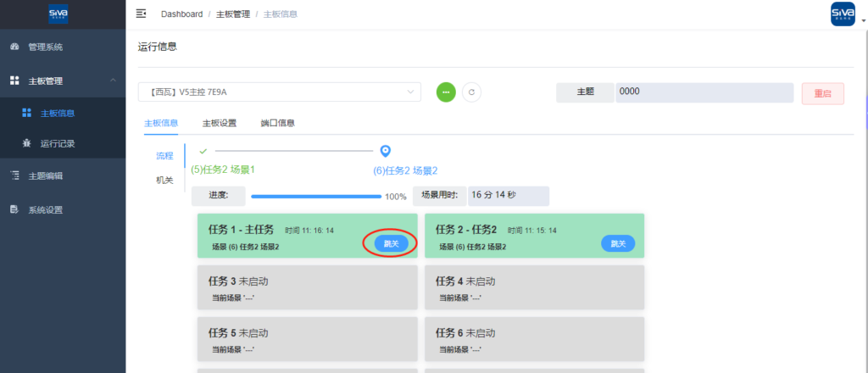Viewport: 868px width, 373px height.
Task: Open 管理系统 in the sidebar
Action: tap(45, 47)
